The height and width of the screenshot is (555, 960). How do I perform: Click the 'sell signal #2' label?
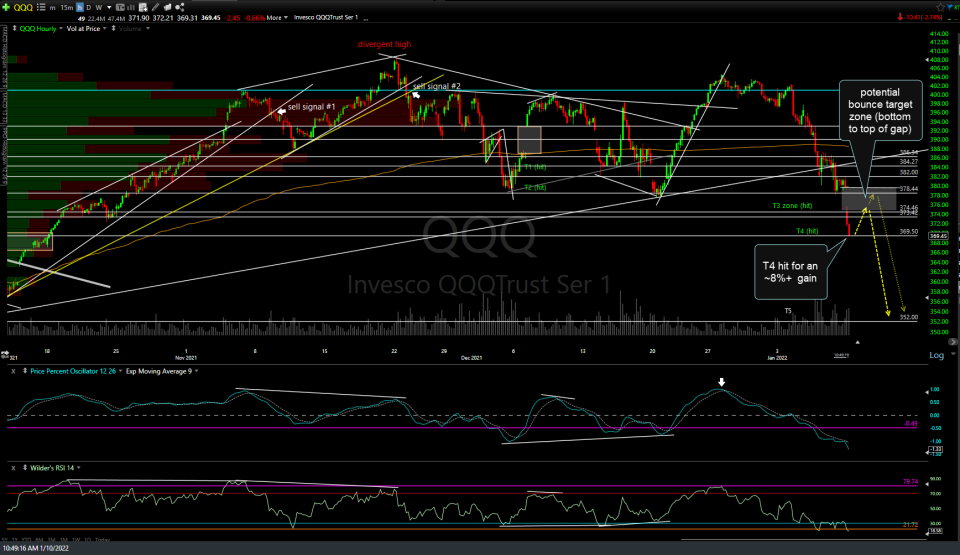(437, 86)
